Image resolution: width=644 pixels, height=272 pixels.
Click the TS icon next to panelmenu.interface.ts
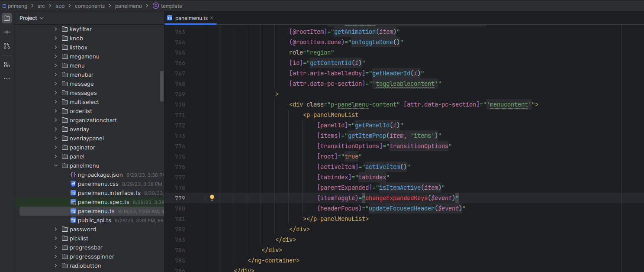click(x=72, y=193)
